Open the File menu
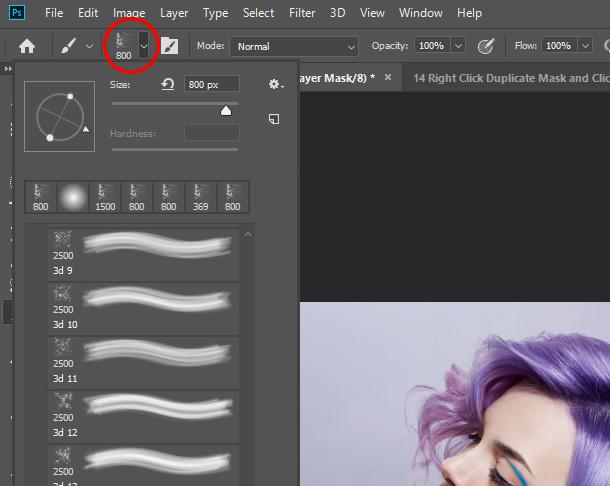This screenshot has height=486, width=610. pos(54,13)
